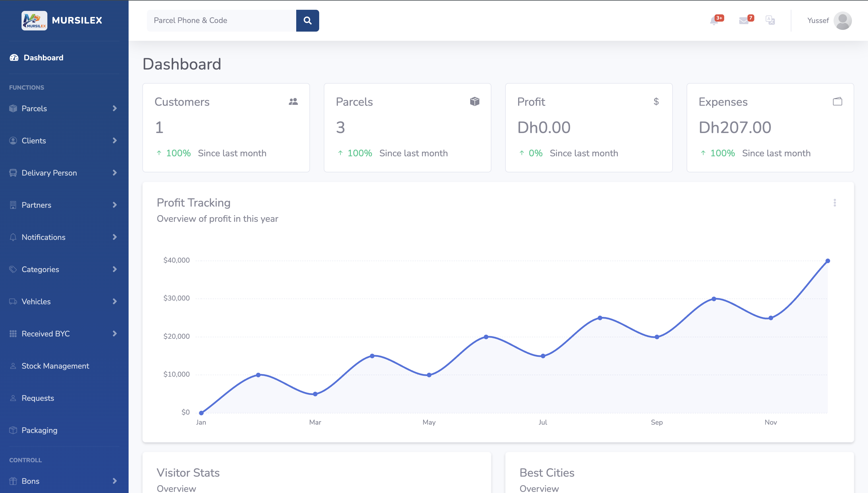Click the Best Cities heading
Image resolution: width=868 pixels, height=493 pixels.
547,473
